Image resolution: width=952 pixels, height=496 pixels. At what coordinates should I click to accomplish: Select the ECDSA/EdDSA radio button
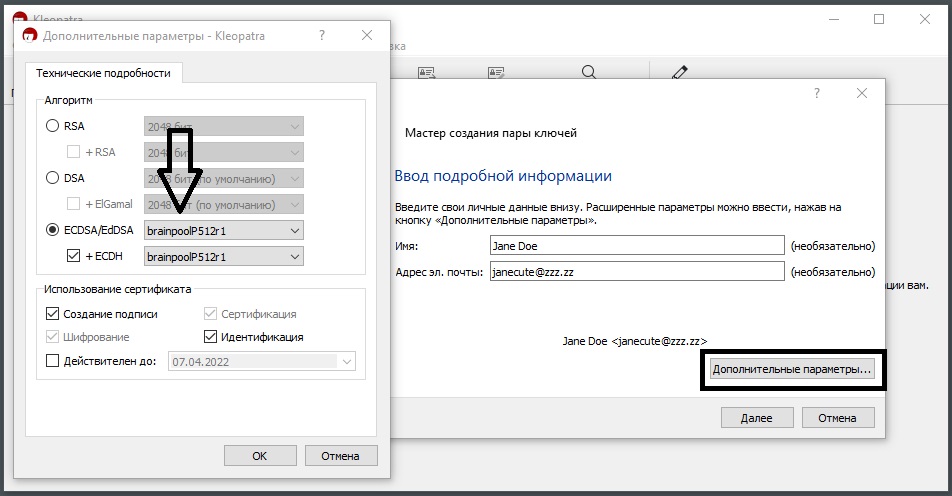[53, 229]
